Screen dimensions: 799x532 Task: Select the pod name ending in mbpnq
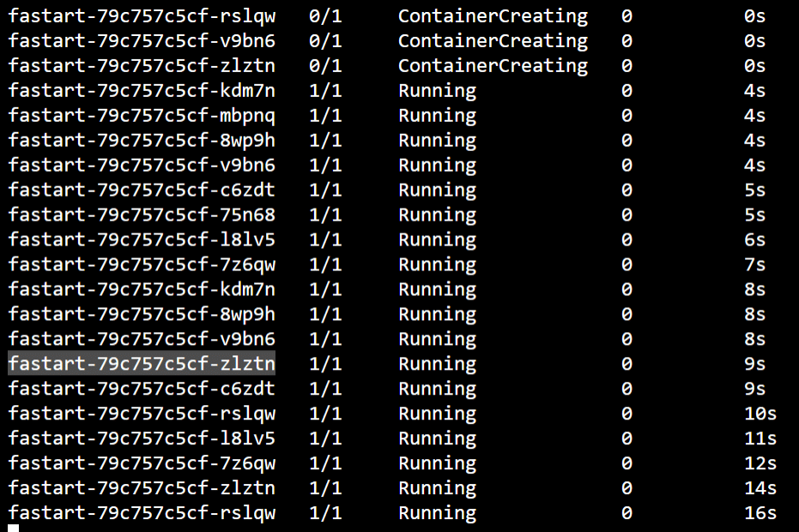(x=142, y=116)
